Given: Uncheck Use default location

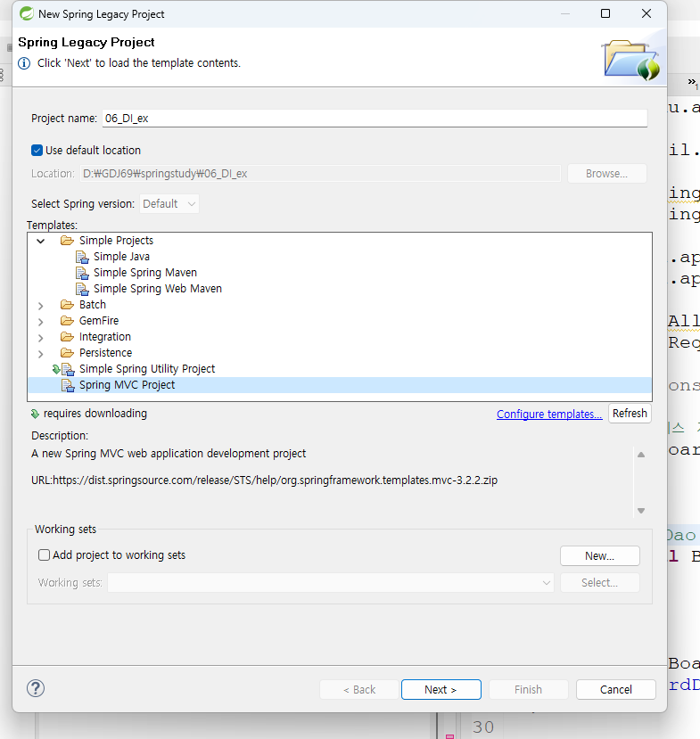Looking at the screenshot, I should click(x=37, y=151).
